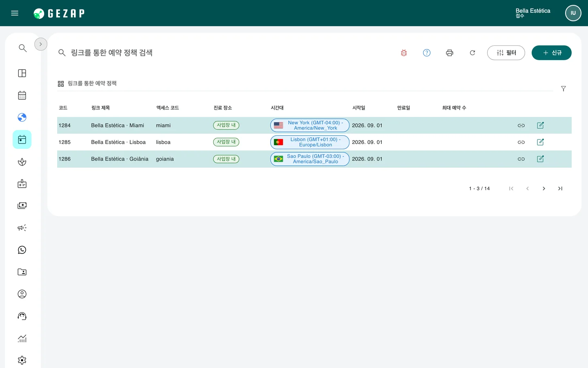Open the headset support icon in sidebar
This screenshot has height=368, width=588.
22,316
